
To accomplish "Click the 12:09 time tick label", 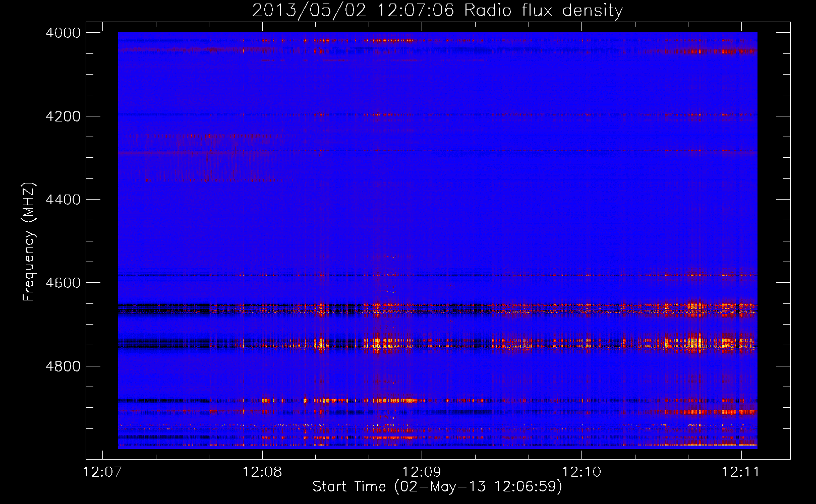I will tap(422, 472).
